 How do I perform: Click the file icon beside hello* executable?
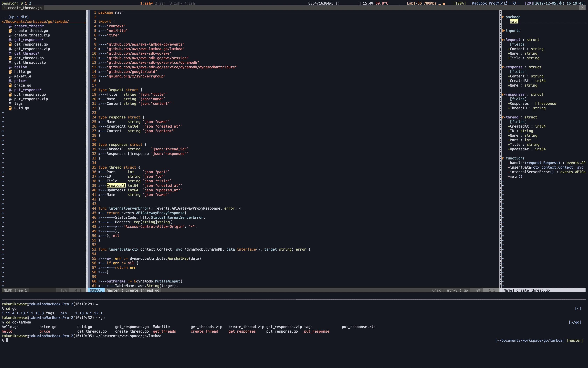(10, 67)
